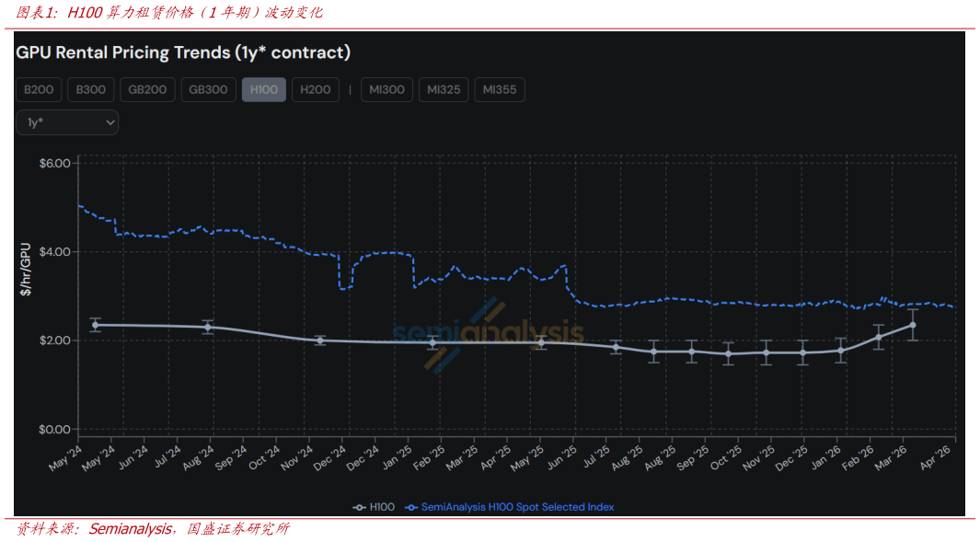Click the H100 data point near Aug '24
980x542 pixels.
(208, 327)
